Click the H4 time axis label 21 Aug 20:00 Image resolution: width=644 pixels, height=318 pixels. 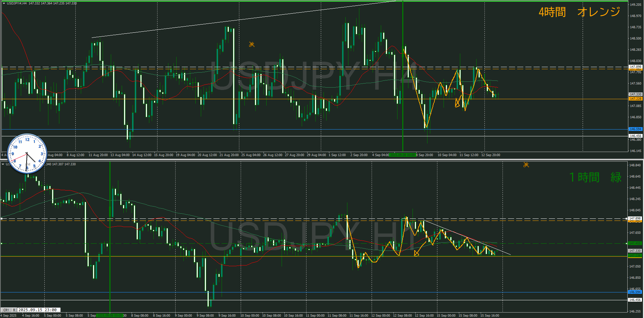point(229,155)
